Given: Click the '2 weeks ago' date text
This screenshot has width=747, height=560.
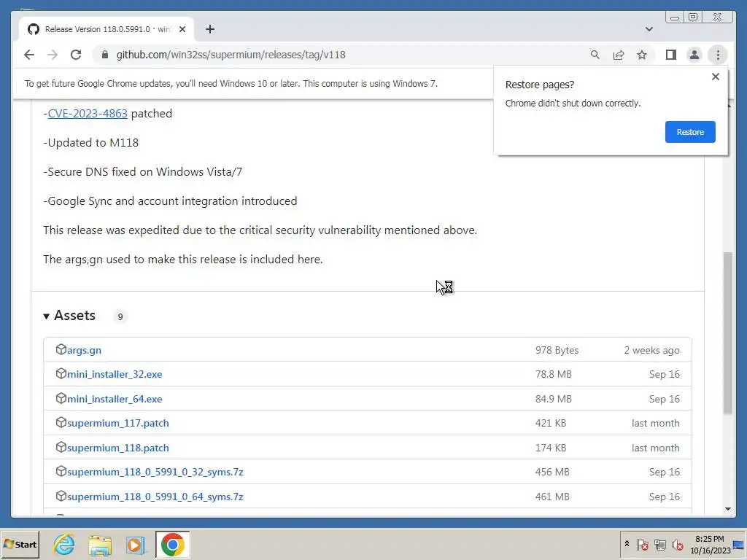Looking at the screenshot, I should 651,350.
